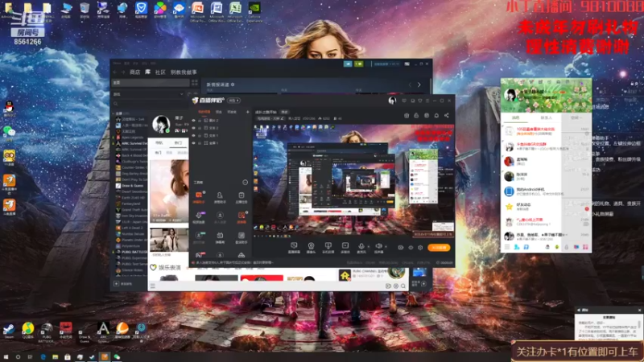Open Microsoft Edge from the taskbar
644x362 pixels.
(43, 357)
